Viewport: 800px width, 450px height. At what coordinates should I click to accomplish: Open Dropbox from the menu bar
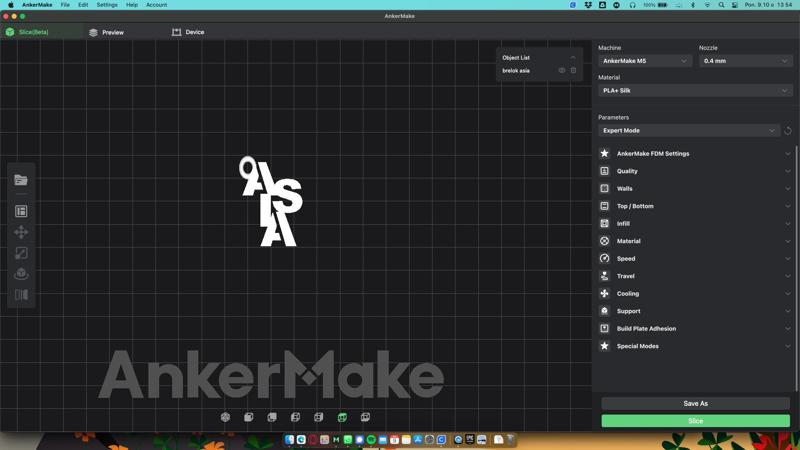coord(588,5)
